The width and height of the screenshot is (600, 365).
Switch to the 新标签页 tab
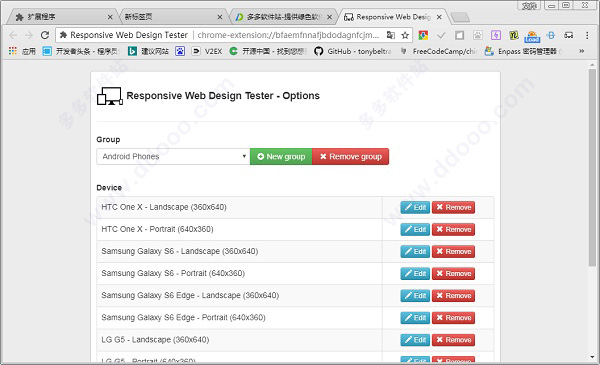[x=173, y=17]
